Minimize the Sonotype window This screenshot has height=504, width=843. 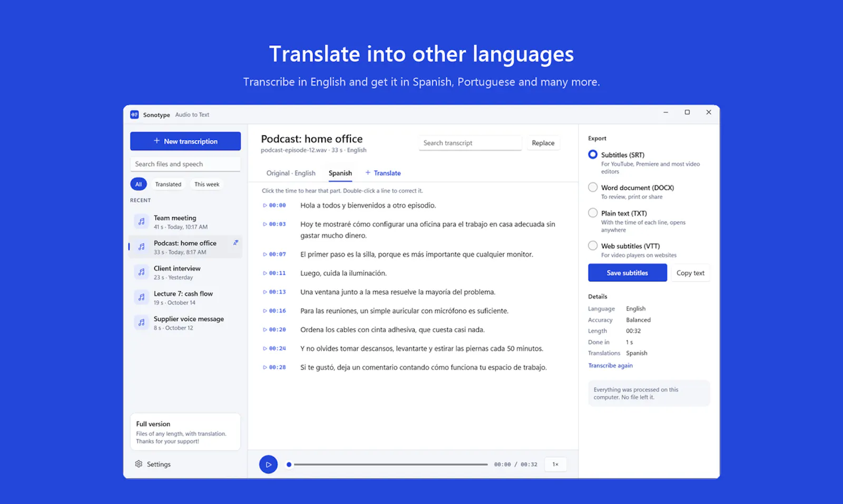pyautogui.click(x=666, y=112)
